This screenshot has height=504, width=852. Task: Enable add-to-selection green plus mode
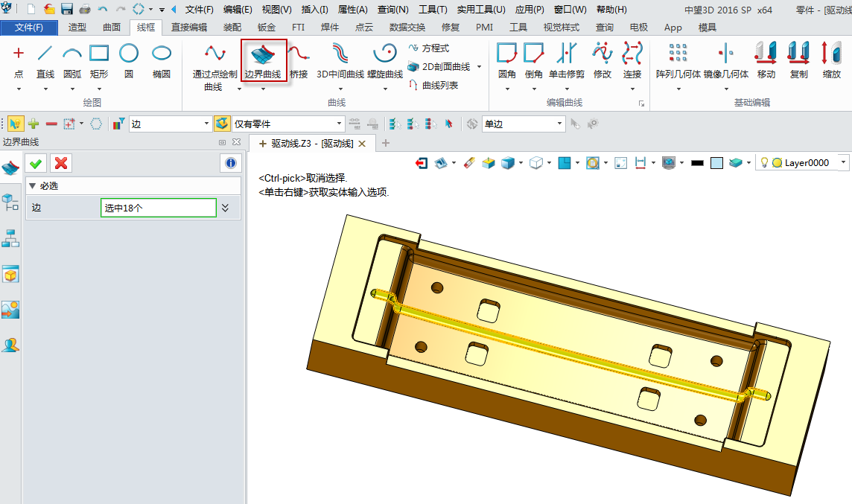(31, 124)
